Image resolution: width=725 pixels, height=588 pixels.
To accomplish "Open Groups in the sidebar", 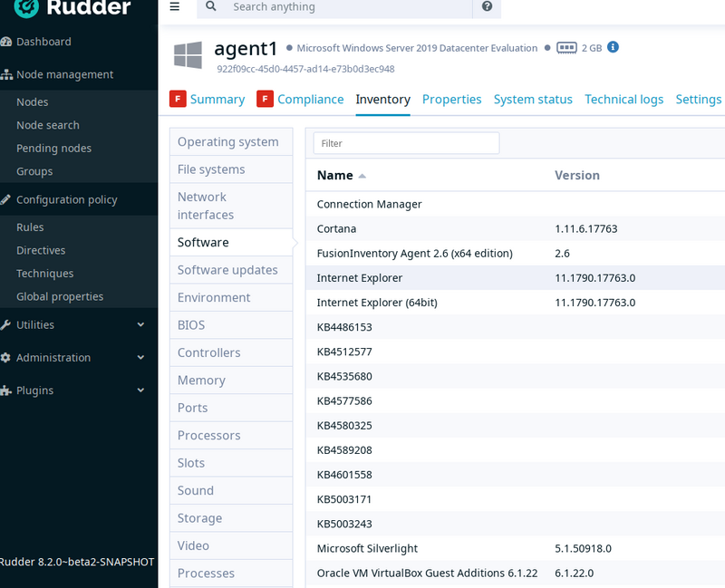I will point(34,171).
